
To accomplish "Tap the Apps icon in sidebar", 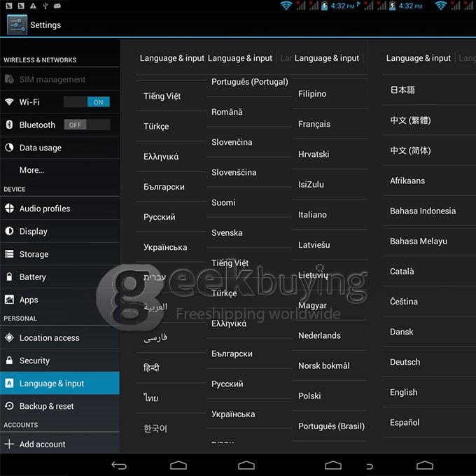I will pyautogui.click(x=9, y=300).
